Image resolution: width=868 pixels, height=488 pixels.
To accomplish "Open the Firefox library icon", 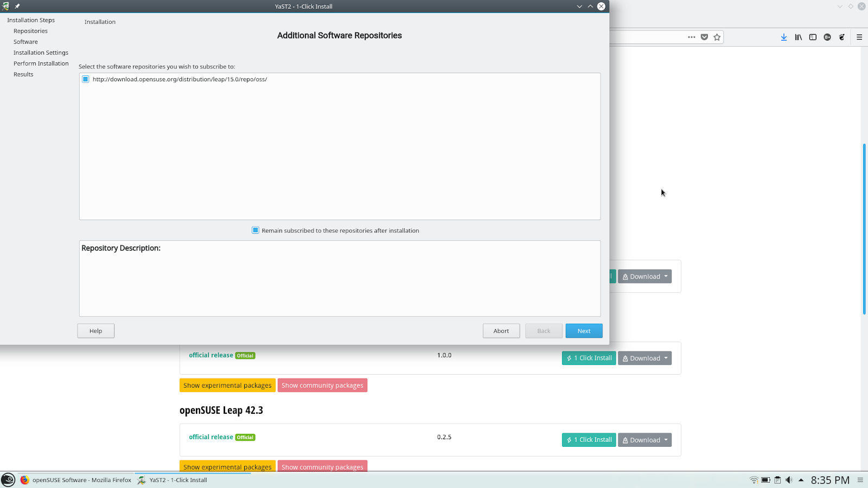I will coord(799,37).
